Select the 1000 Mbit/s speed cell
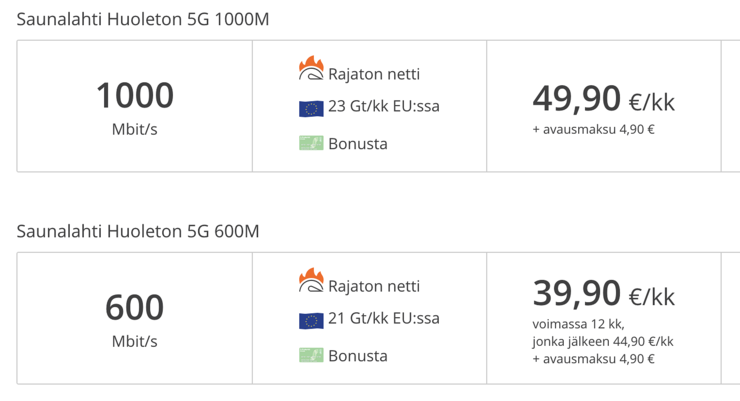 click(135, 106)
